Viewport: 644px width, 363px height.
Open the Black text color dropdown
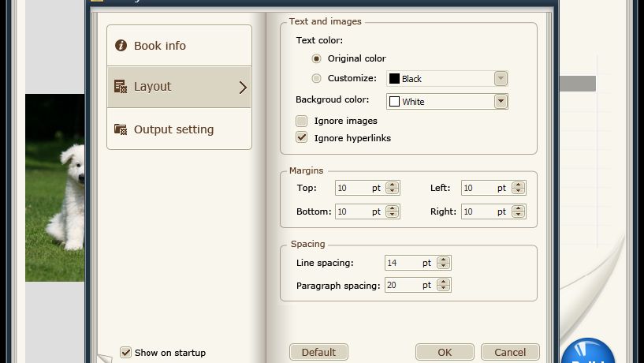click(501, 79)
